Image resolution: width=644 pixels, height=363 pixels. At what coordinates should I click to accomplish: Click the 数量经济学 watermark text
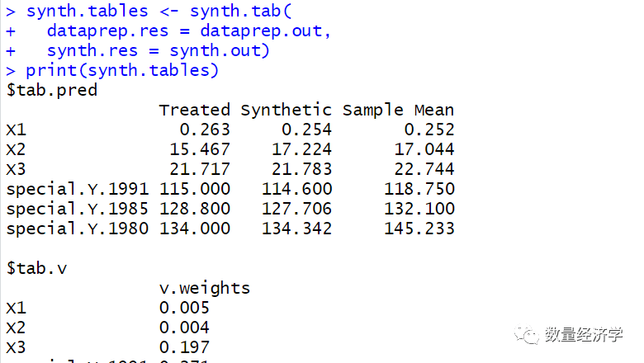click(584, 335)
